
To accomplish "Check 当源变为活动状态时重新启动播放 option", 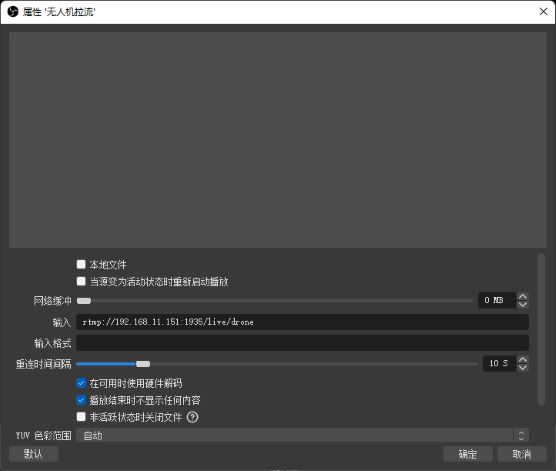I will [x=81, y=281].
